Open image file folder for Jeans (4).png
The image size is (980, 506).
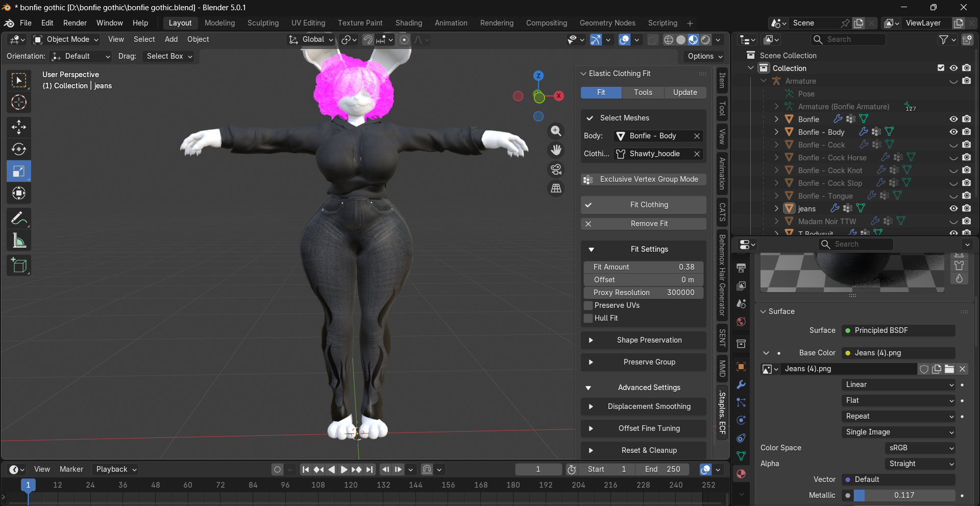(x=949, y=369)
